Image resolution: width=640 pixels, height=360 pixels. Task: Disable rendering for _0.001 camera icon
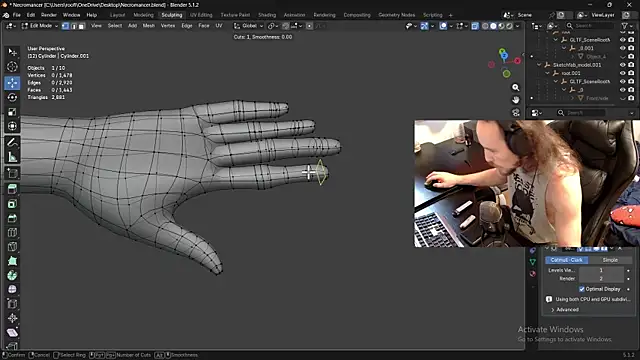(631, 48)
